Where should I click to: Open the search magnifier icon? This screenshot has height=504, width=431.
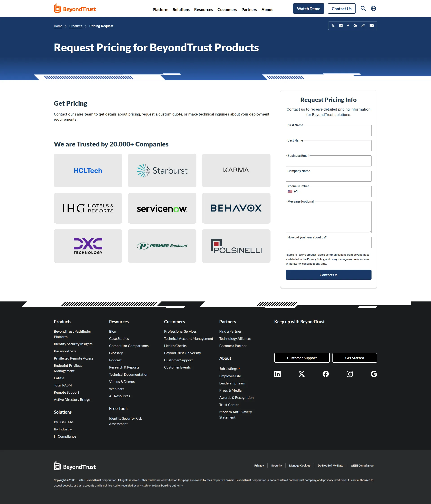click(x=363, y=8)
